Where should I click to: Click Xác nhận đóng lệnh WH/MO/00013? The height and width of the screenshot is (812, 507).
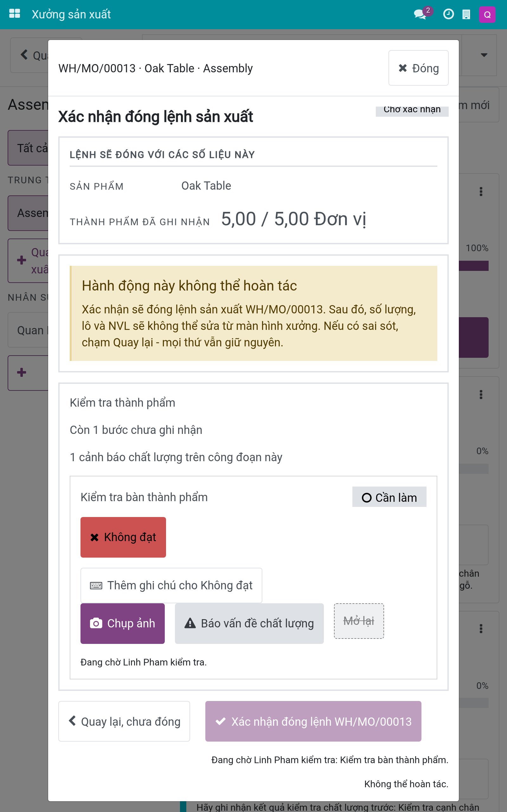pos(313,721)
